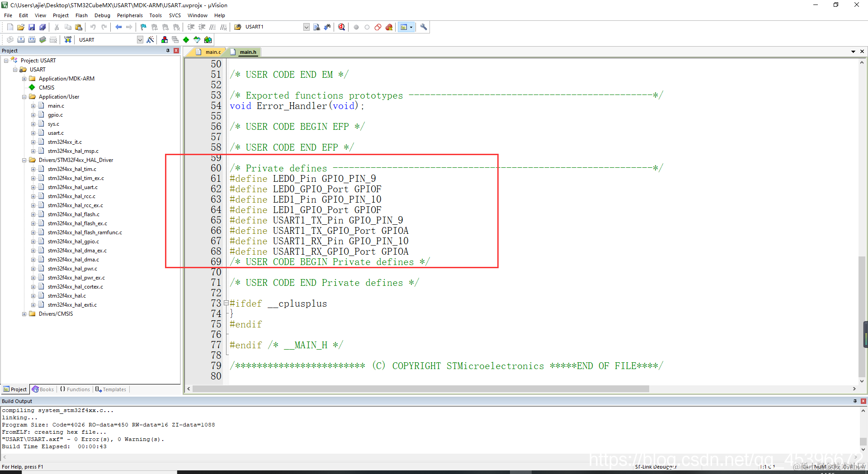Collapse the Application/User folder
The image size is (868, 474).
coord(24,97)
